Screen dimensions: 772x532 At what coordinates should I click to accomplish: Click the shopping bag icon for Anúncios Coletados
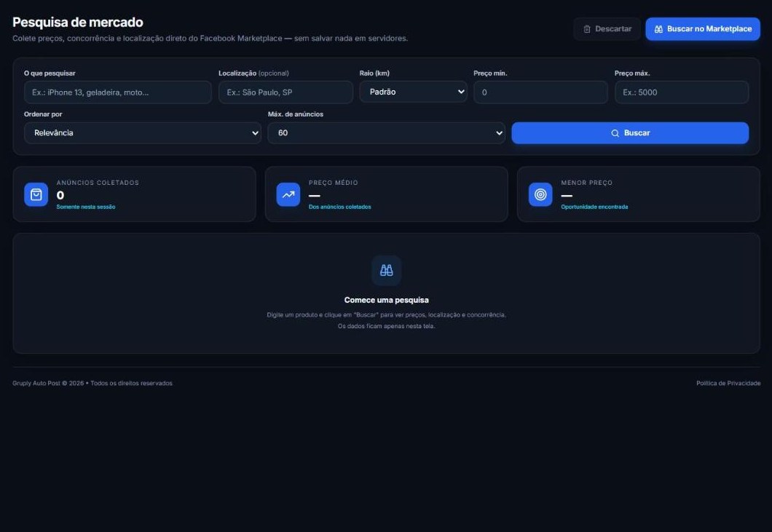coord(36,194)
